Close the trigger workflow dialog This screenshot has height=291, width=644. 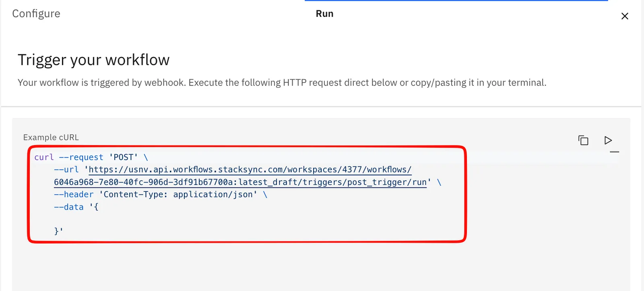pos(625,16)
